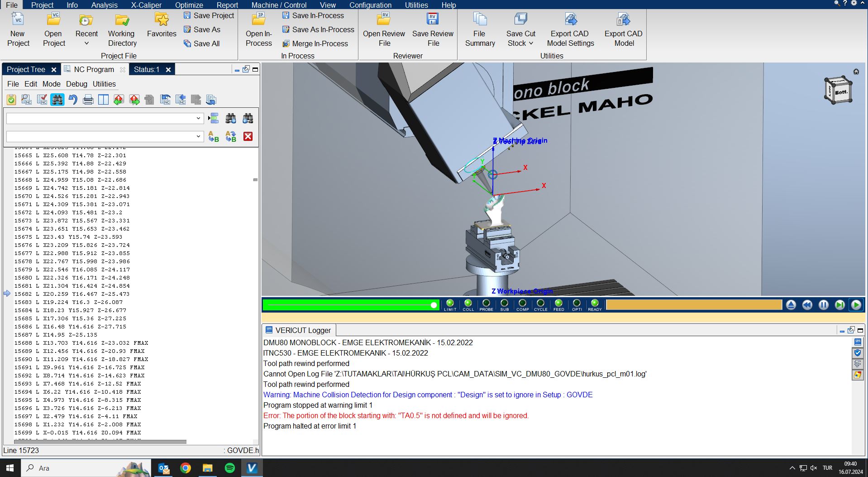Viewport: 868px width, 477px height.
Task: Open Spotify from the Windows taskbar
Action: click(230, 468)
